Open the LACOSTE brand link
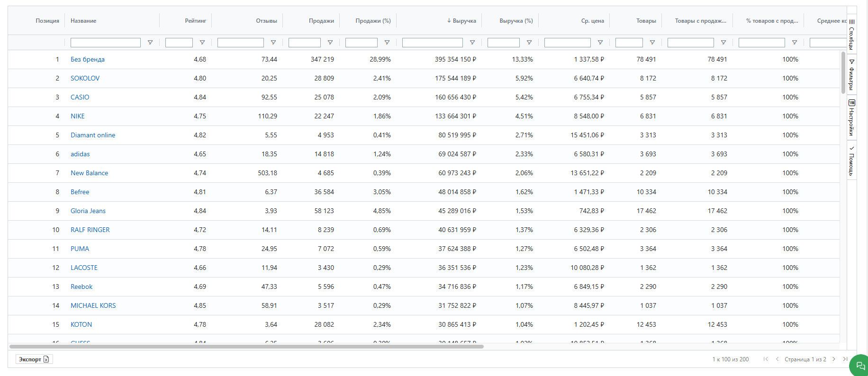This screenshot has height=376, width=868. pos(84,268)
